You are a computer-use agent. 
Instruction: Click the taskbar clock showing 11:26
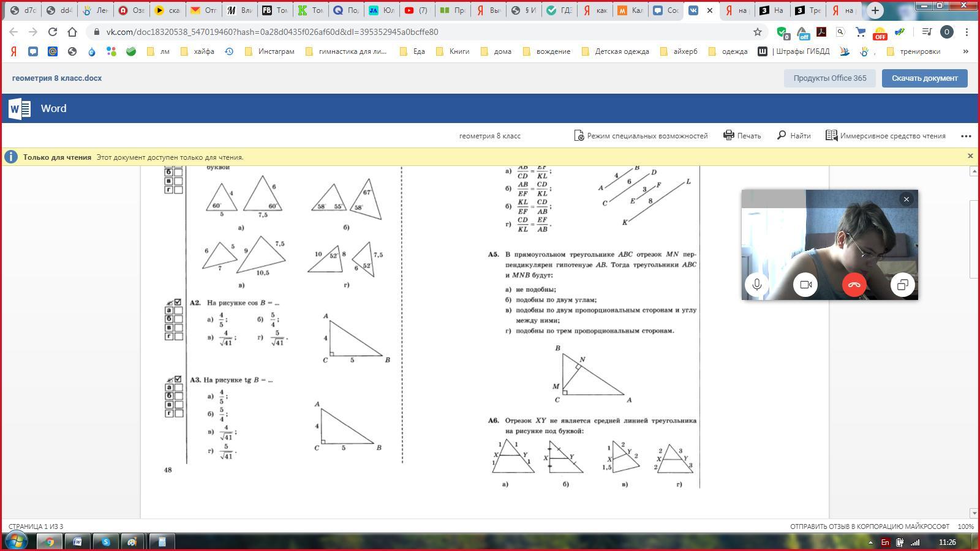coord(947,542)
